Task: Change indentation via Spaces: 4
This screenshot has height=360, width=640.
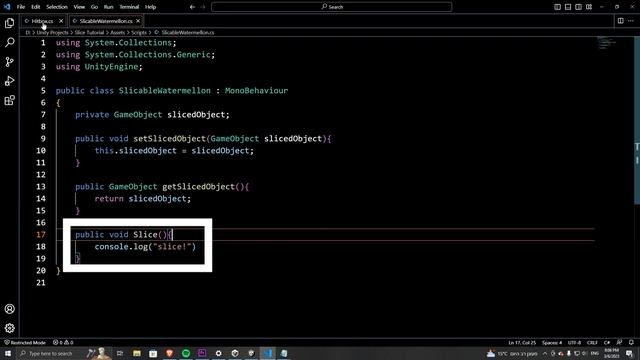Action: tap(552, 342)
